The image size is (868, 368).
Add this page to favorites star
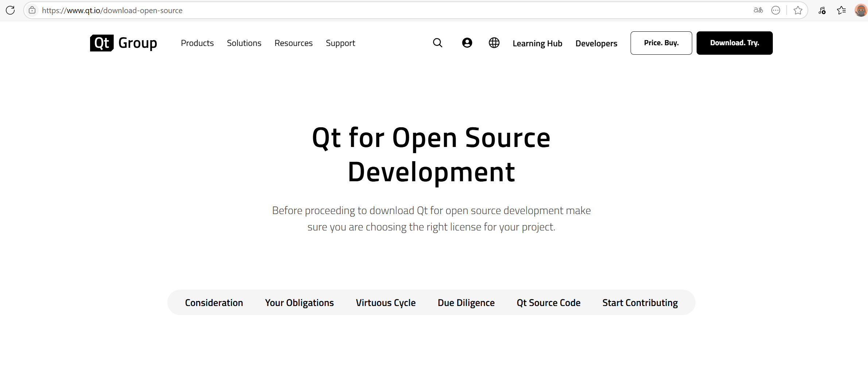point(798,10)
